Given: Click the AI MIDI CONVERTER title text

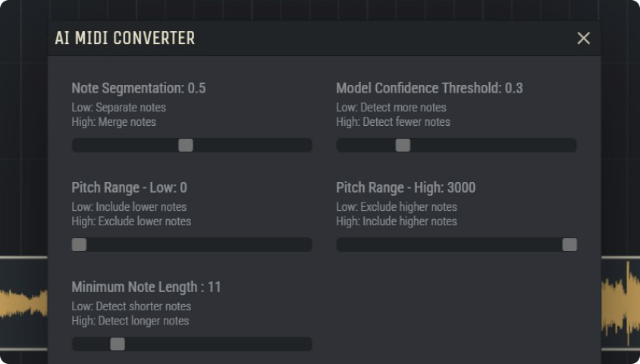Looking at the screenshot, I should click(124, 38).
